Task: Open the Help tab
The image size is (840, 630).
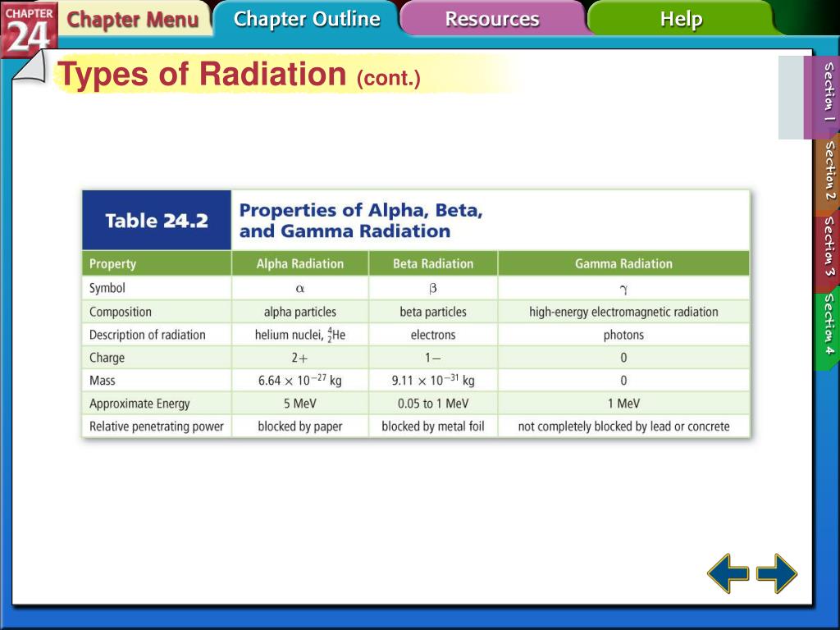Action: (x=681, y=20)
